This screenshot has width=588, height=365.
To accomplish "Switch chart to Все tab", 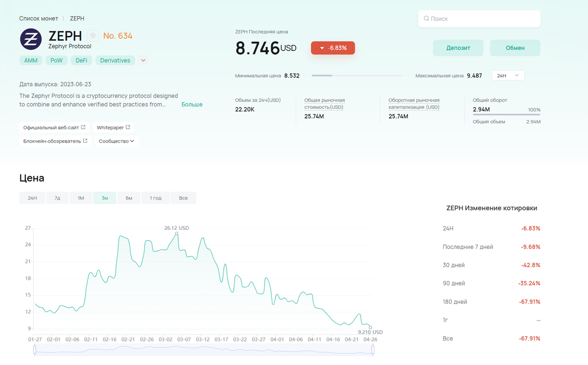I will pyautogui.click(x=183, y=198).
